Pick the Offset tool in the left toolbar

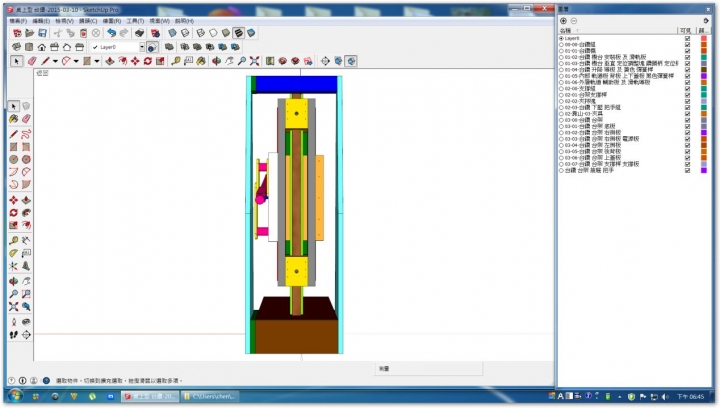point(26,225)
